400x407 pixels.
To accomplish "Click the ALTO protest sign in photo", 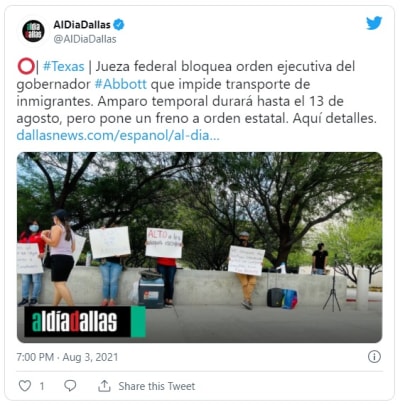I will [x=164, y=243].
